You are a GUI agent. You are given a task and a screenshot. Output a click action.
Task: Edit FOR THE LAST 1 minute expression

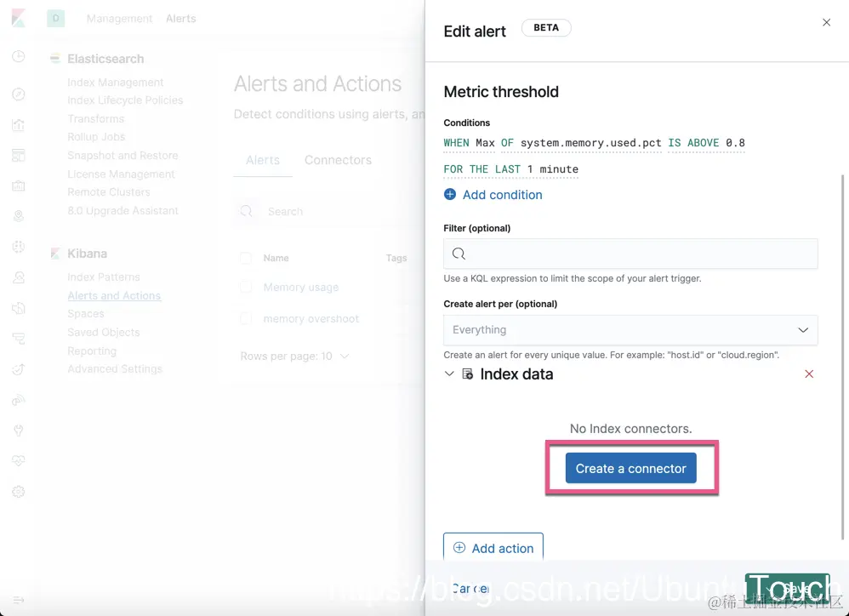[510, 169]
